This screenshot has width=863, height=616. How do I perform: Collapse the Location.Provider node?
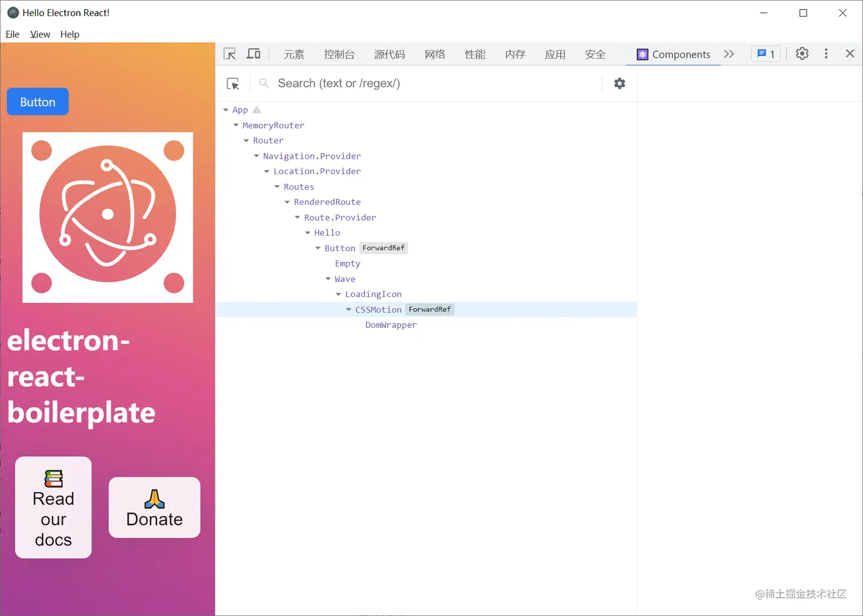point(267,171)
